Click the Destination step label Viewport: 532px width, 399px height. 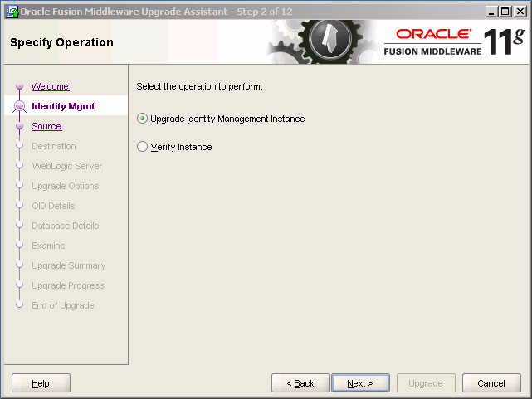(x=54, y=146)
